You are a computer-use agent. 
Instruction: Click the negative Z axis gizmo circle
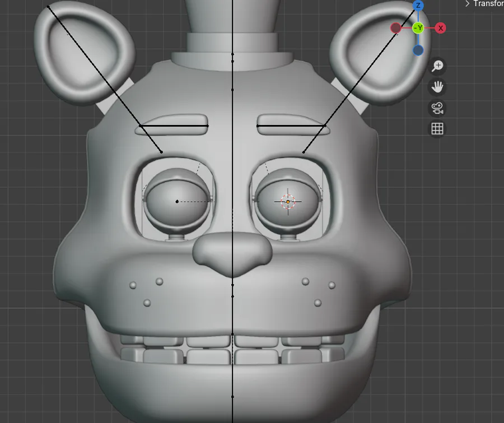click(418, 50)
